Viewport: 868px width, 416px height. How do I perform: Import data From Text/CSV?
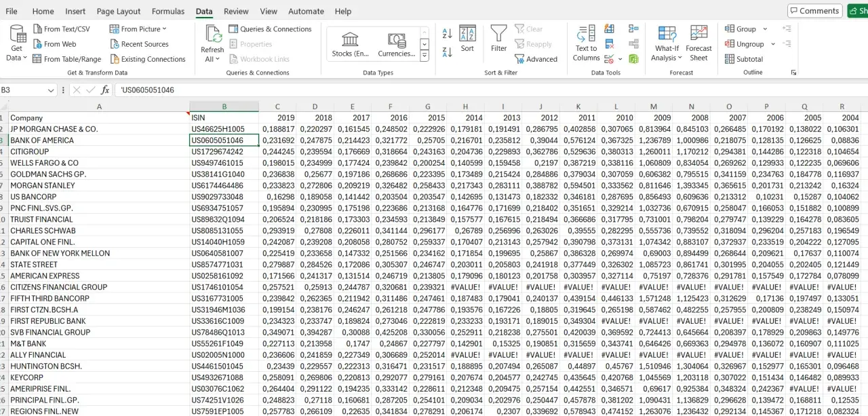pyautogui.click(x=60, y=29)
